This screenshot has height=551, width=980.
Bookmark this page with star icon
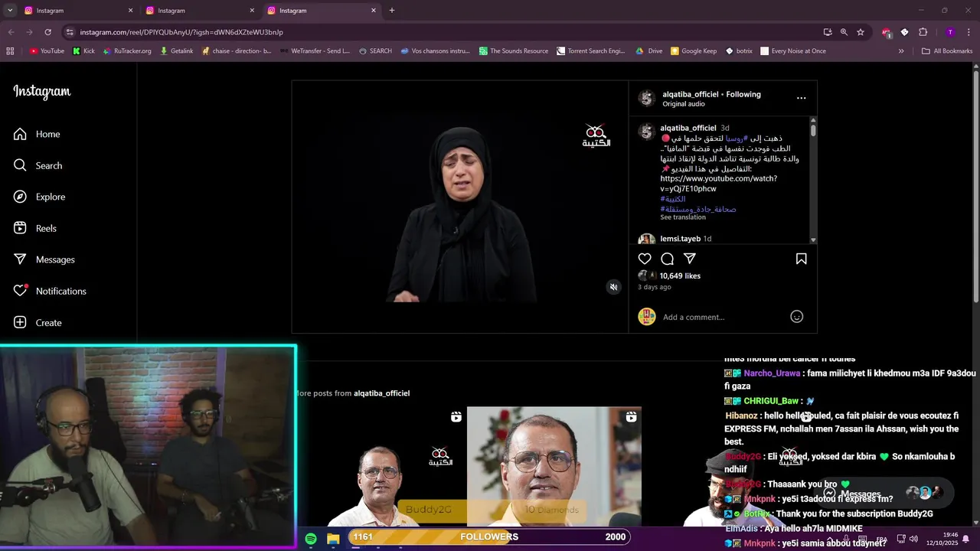tap(861, 32)
